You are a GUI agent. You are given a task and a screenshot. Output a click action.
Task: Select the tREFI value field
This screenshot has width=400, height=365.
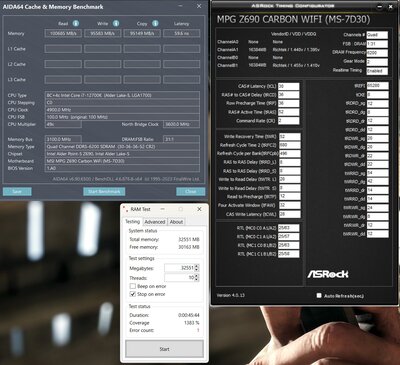point(377,86)
